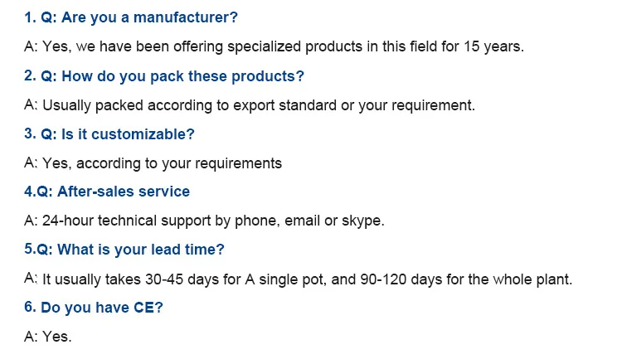Screen dimensions: 622x364
Task: Select 'How do you pack these products?' heading
Action: 172,76
